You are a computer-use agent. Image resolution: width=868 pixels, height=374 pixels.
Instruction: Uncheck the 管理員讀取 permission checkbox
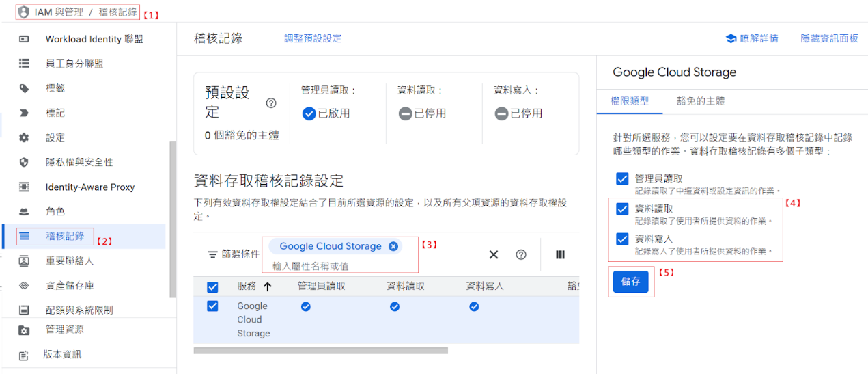(622, 178)
